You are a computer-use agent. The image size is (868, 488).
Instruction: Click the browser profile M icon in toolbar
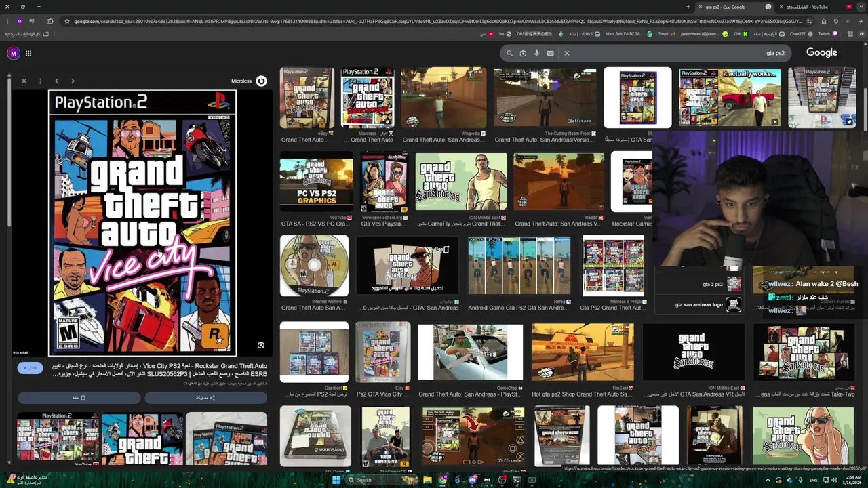20,21
